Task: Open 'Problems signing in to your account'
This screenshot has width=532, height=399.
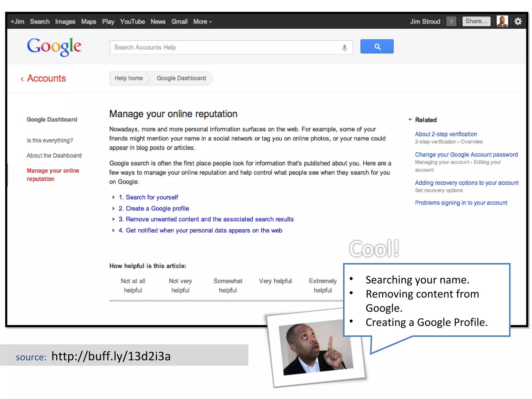Action: (x=461, y=203)
